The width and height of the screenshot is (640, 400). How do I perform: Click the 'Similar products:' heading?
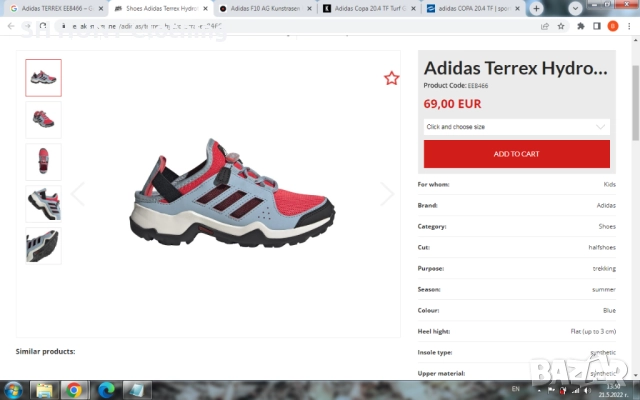45,351
